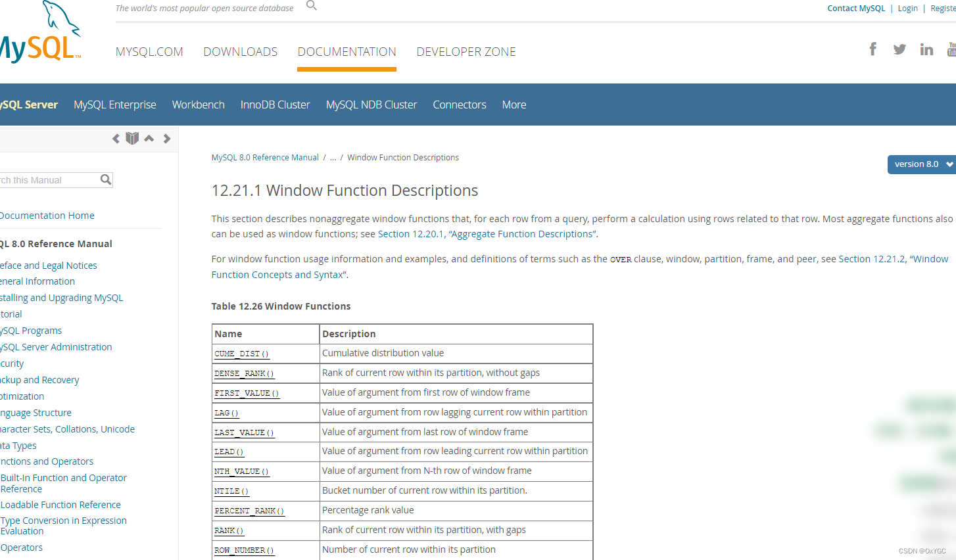Open the LAST_VALUE() function link
Viewport: 956px width, 560px height.
(244, 432)
